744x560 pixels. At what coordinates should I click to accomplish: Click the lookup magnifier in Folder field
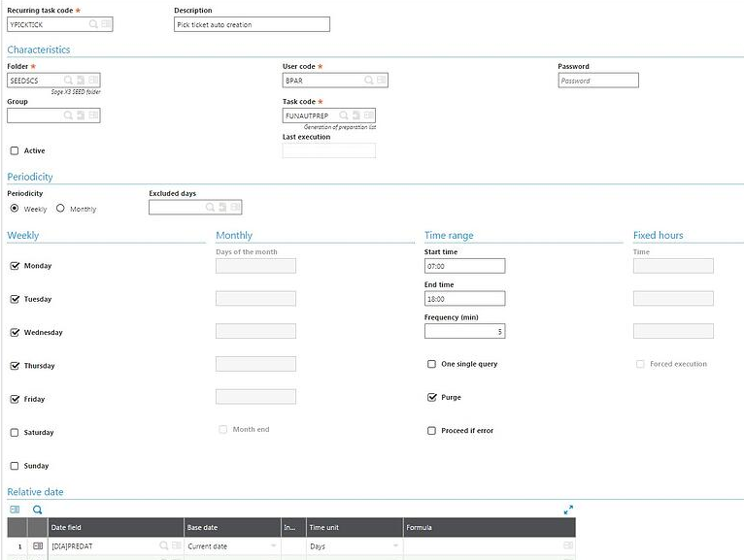coord(68,81)
